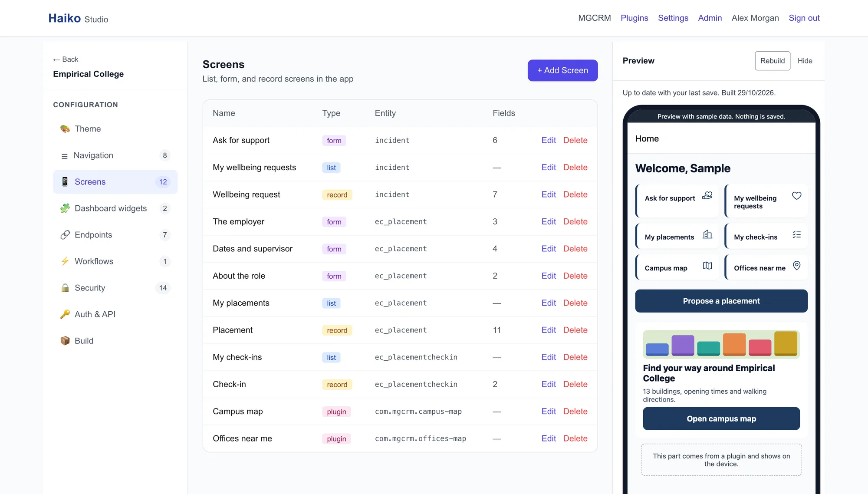Hide the Preview panel
This screenshot has width=868, height=494.
tap(805, 61)
